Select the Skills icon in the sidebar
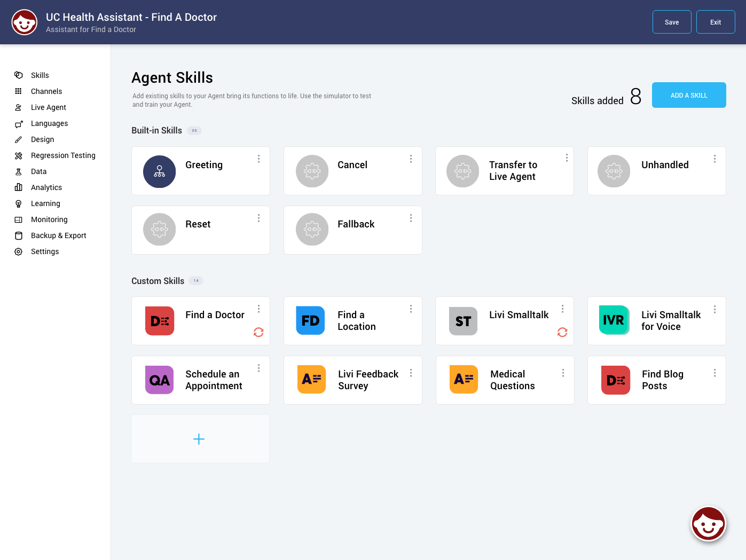The width and height of the screenshot is (746, 560). (x=19, y=75)
